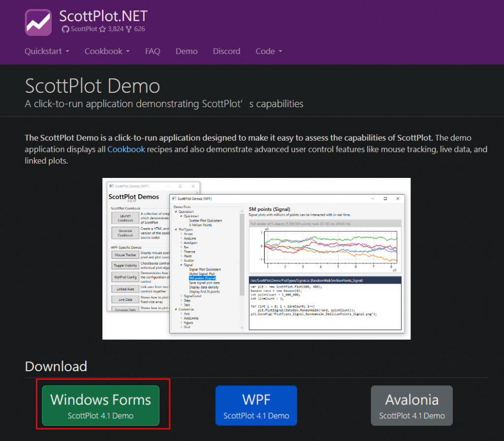Click the 3,824 stars count

point(116,29)
